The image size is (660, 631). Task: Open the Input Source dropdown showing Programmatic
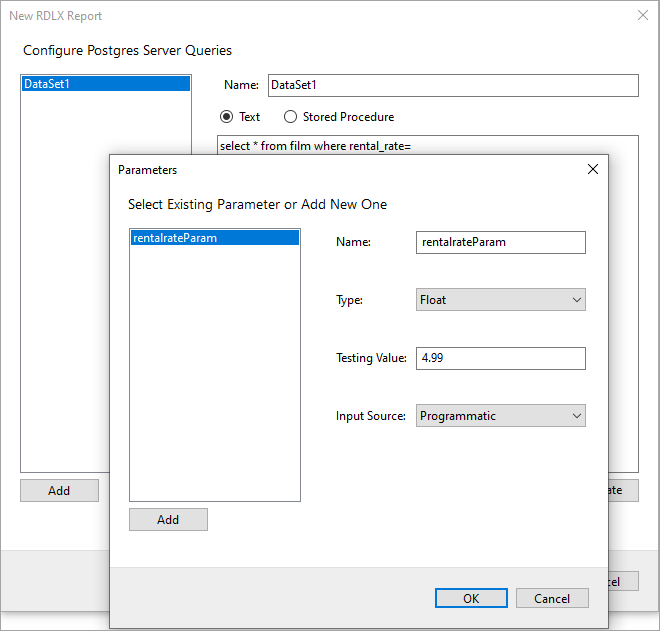(x=500, y=416)
